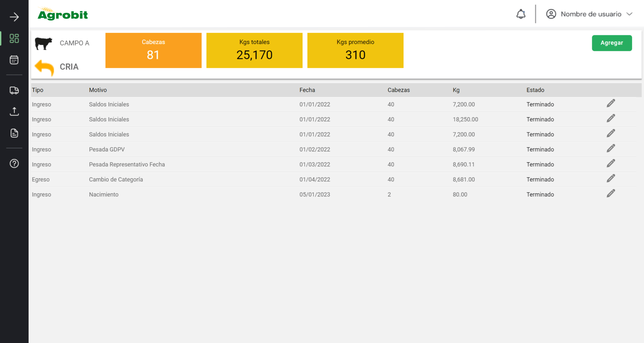This screenshot has width=644, height=343.
Task: Expand the sidebar with the arrow icon
Action: point(14,17)
